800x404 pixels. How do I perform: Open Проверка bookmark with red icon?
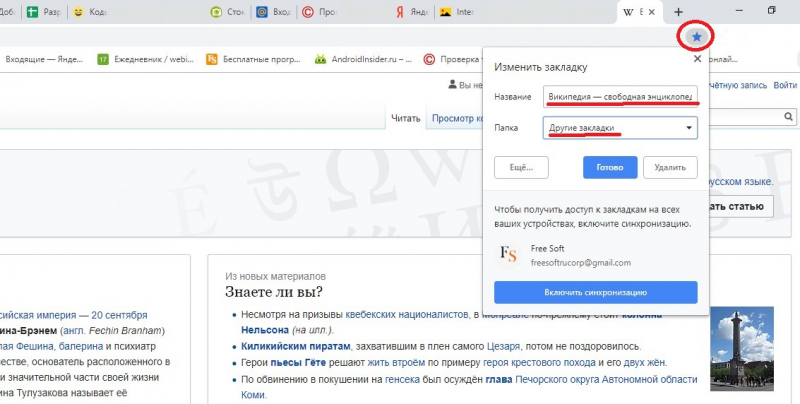click(x=452, y=60)
